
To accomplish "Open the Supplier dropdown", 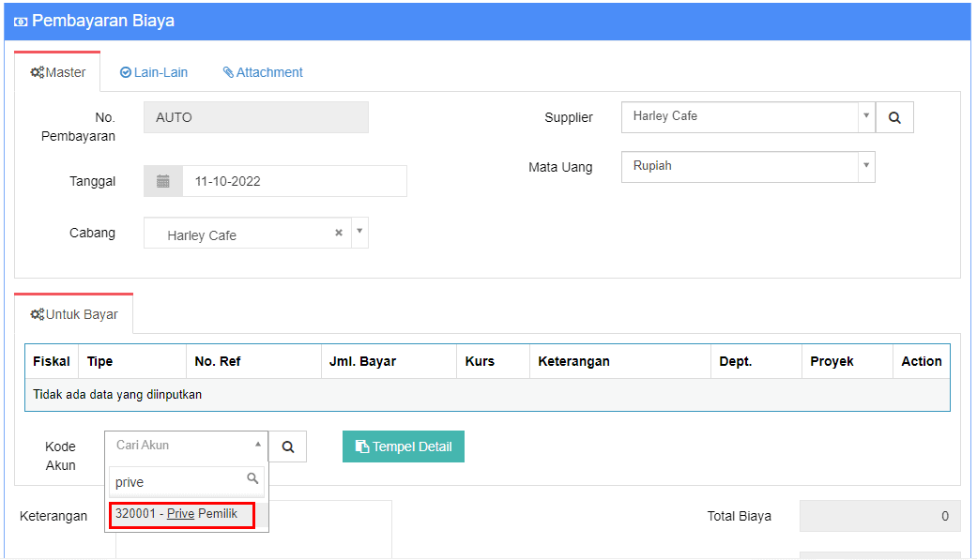I will (x=747, y=117).
